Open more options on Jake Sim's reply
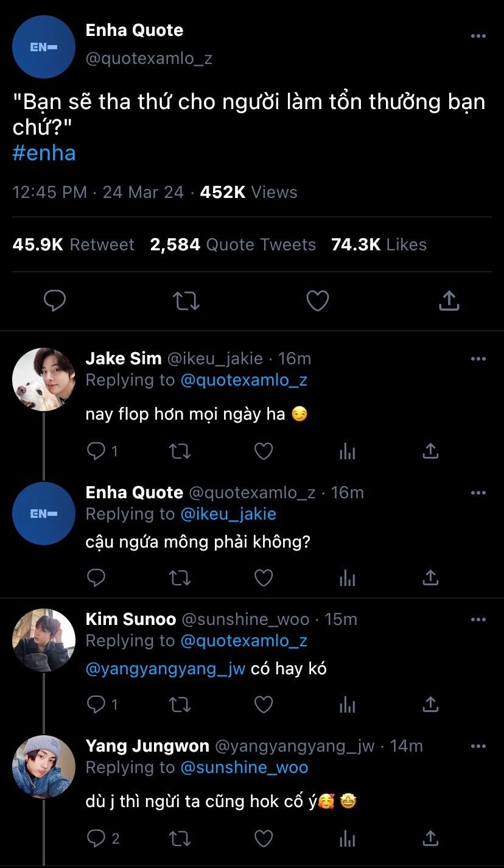 pyautogui.click(x=478, y=359)
